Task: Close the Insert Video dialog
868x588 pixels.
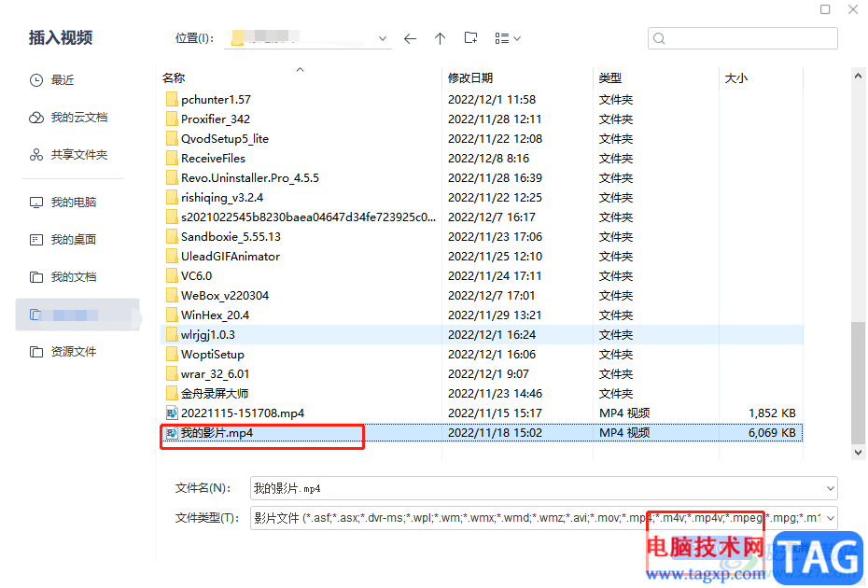Action: pyautogui.click(x=853, y=9)
